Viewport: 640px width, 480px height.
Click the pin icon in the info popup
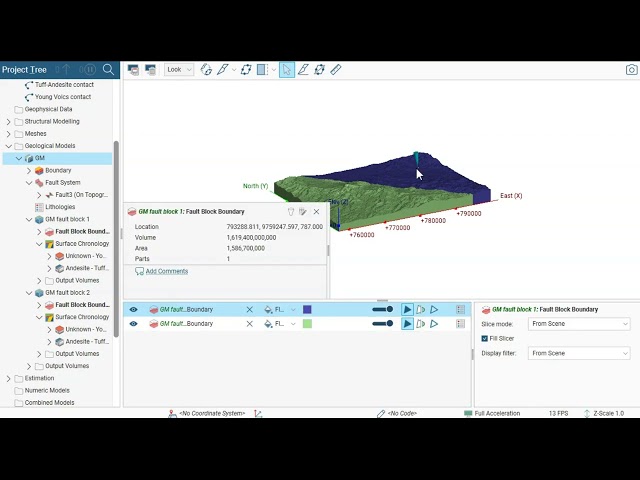pos(291,211)
